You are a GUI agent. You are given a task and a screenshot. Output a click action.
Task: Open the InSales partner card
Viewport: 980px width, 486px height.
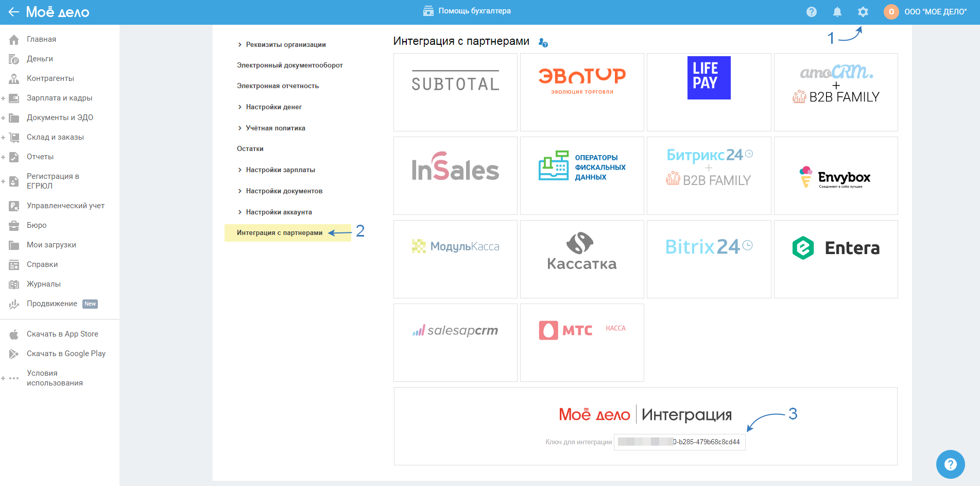coord(455,176)
